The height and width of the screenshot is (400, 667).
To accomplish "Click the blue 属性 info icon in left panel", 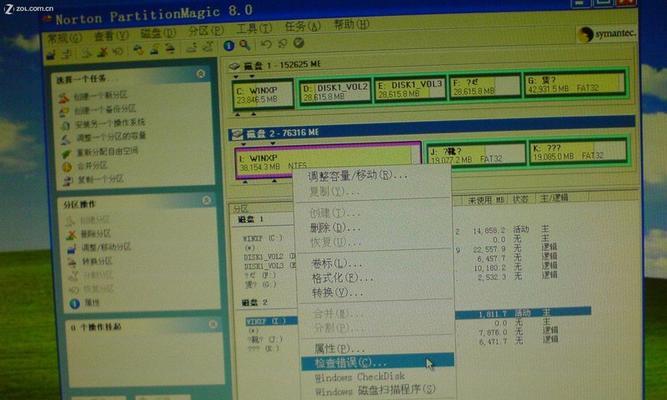I will pyautogui.click(x=74, y=303).
